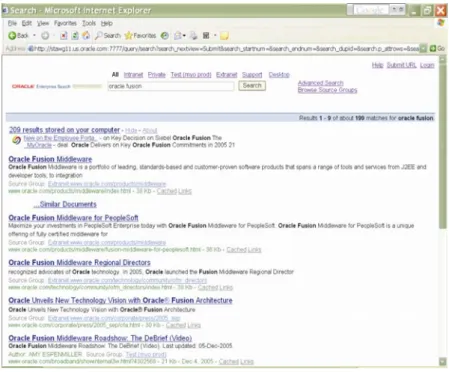Open the Advanced Search link
Screen dimensions: 449x372
coord(320,83)
